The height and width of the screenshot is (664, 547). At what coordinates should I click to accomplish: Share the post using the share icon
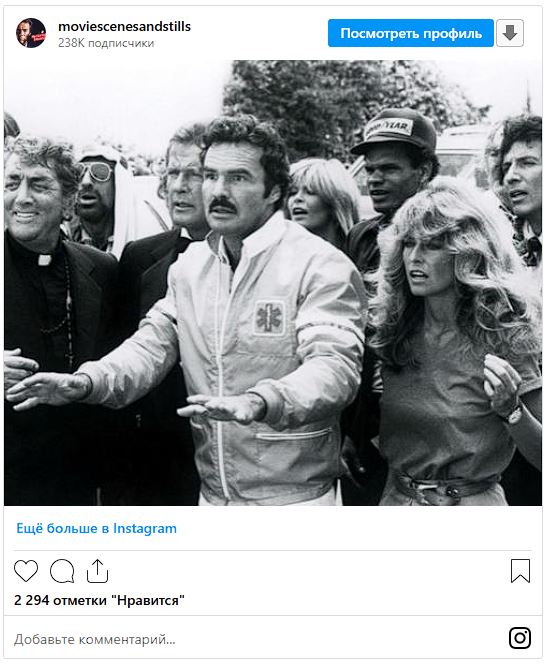(x=97, y=571)
